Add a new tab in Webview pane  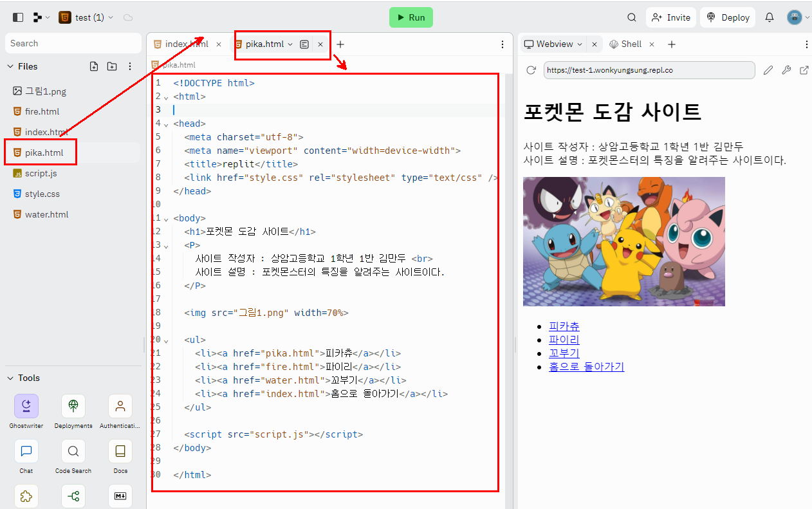[672, 44]
